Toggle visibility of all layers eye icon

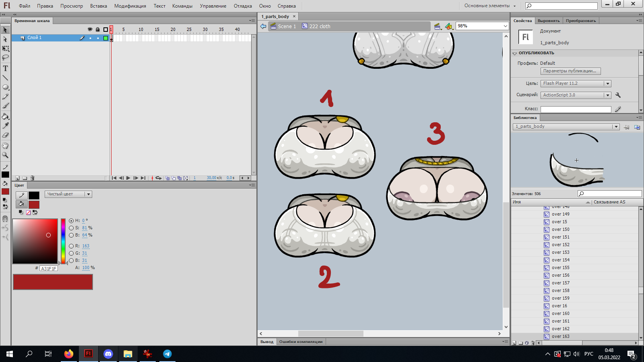(90, 29)
